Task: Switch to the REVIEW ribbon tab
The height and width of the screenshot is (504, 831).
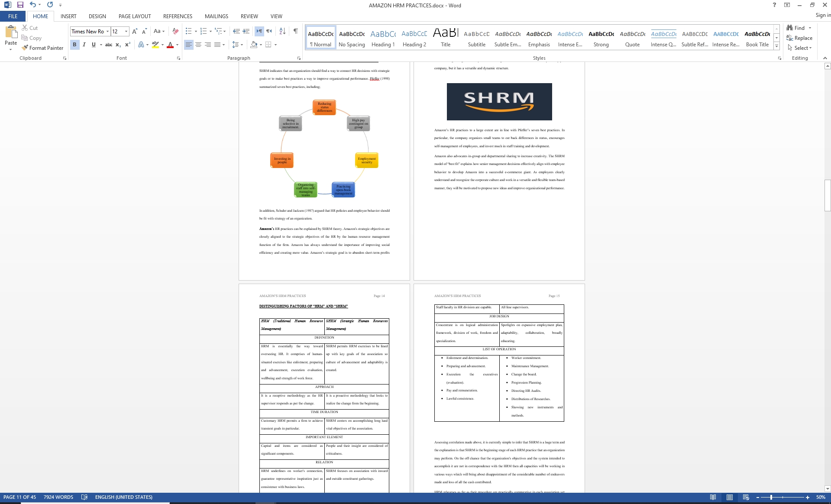Action: pos(249,16)
